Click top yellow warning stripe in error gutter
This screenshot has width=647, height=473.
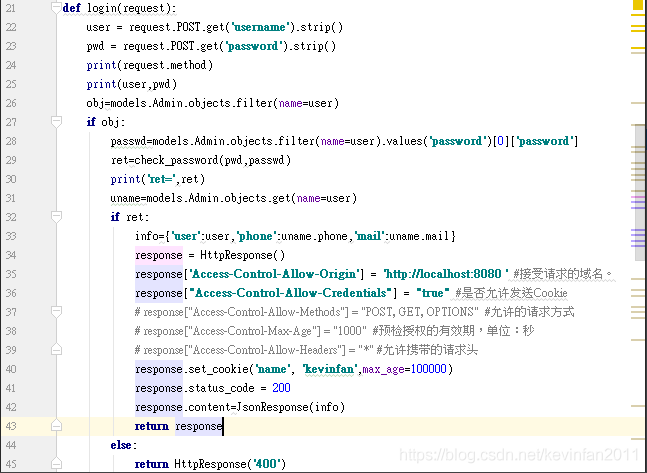(x=638, y=15)
